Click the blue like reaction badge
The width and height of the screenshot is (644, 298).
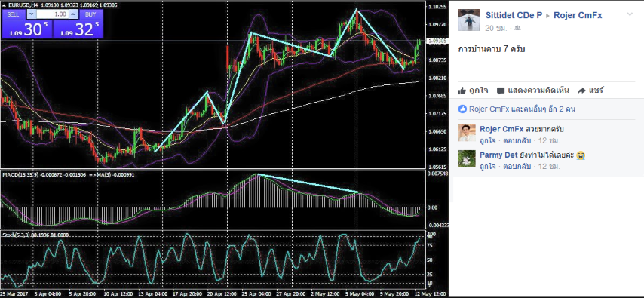(x=462, y=109)
